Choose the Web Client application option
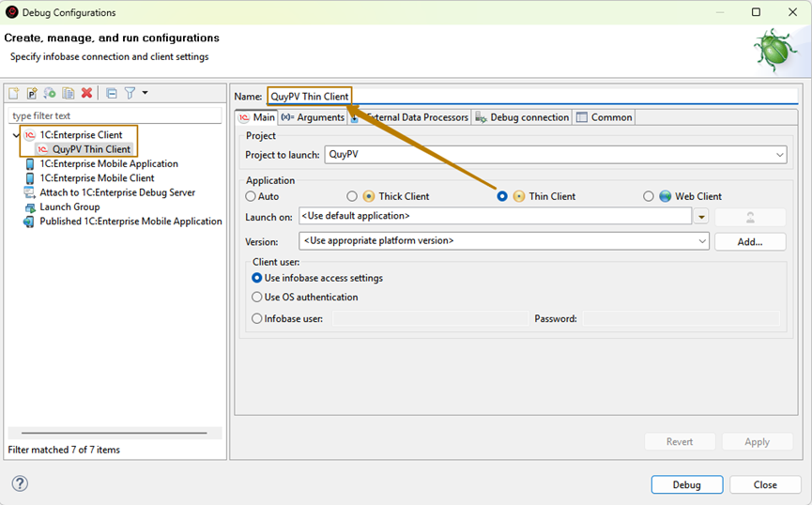Viewport: 812px width, 505px height. pyautogui.click(x=649, y=196)
